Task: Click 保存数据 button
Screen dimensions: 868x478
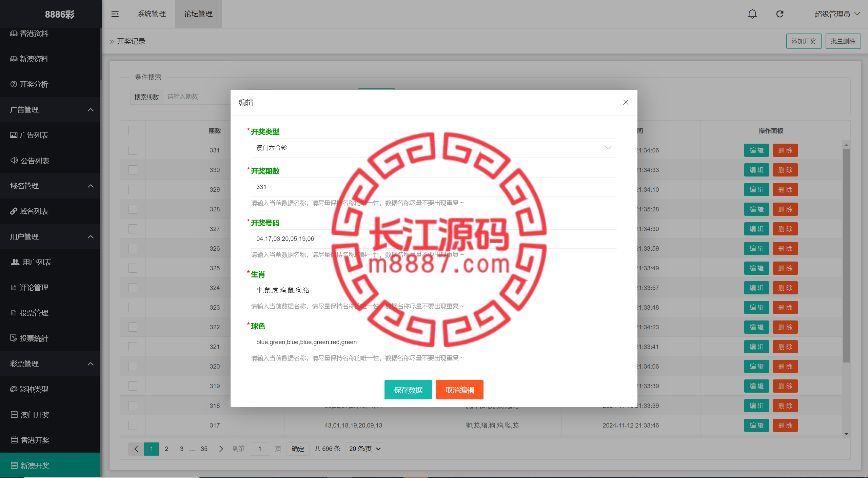Action: click(x=408, y=390)
